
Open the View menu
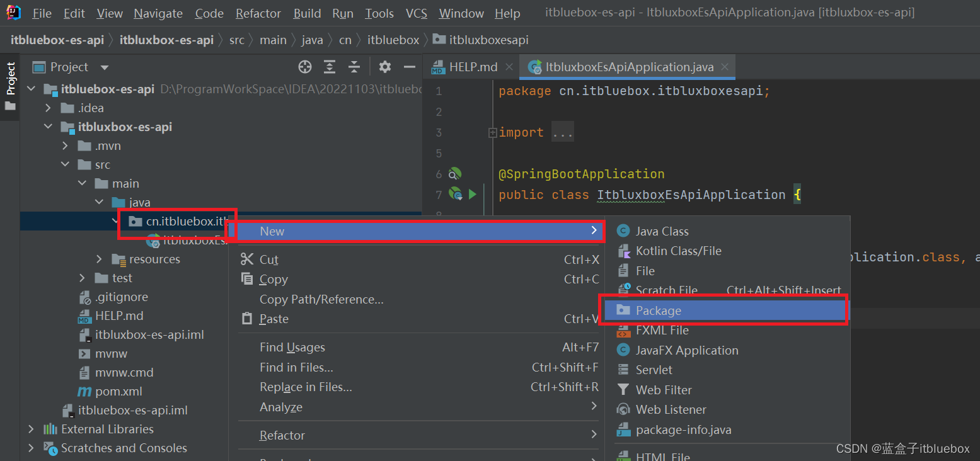(110, 13)
